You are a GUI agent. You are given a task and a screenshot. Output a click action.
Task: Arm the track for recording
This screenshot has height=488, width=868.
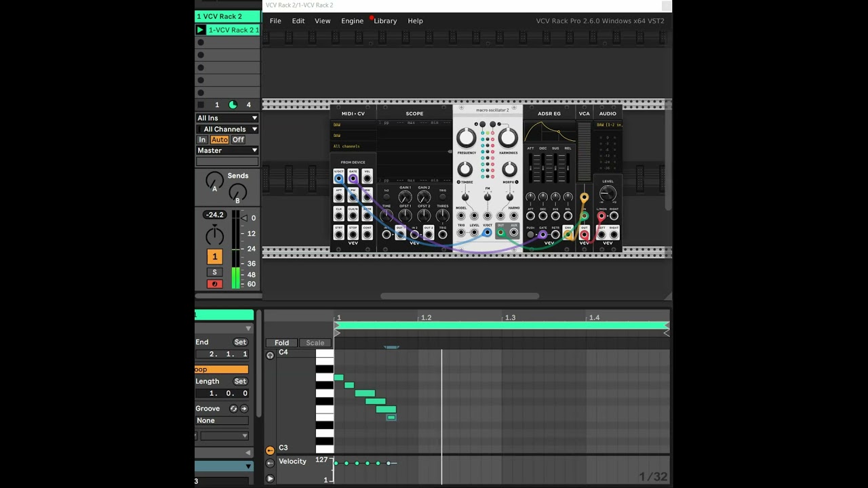click(x=215, y=284)
